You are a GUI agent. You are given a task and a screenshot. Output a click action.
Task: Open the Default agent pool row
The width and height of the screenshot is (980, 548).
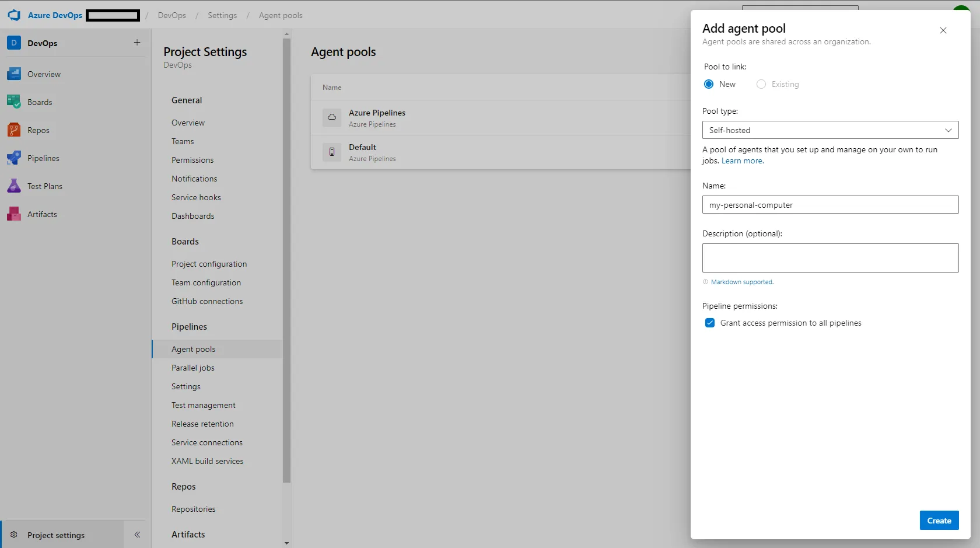pos(501,152)
